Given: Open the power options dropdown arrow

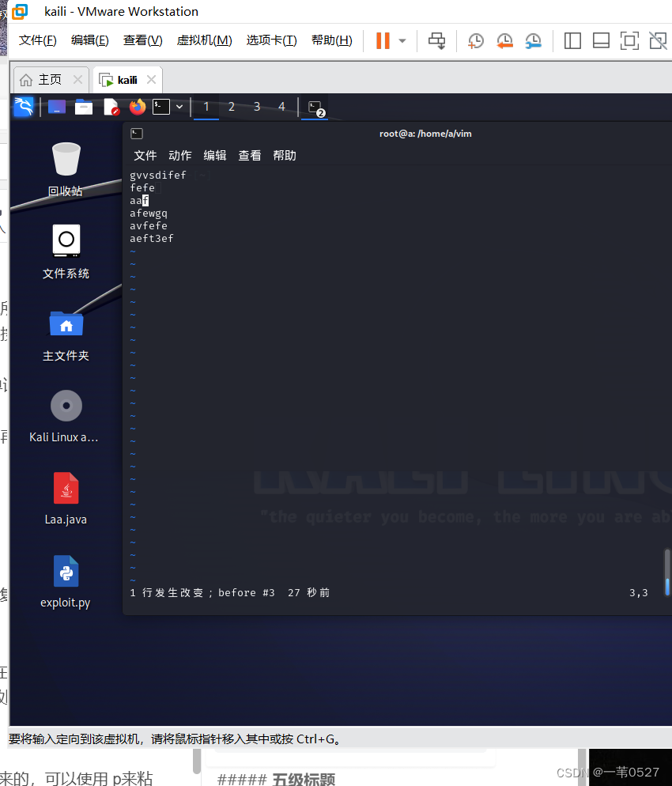Looking at the screenshot, I should coord(402,40).
